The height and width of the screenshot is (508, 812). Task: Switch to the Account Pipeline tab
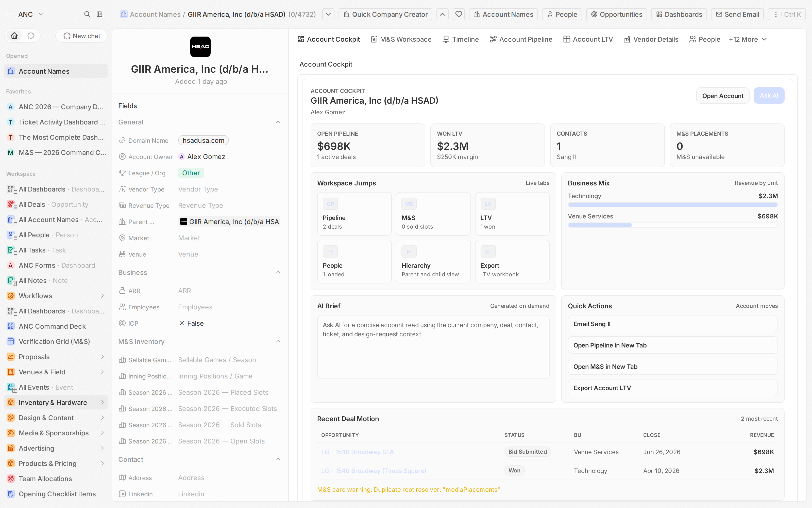click(x=521, y=39)
